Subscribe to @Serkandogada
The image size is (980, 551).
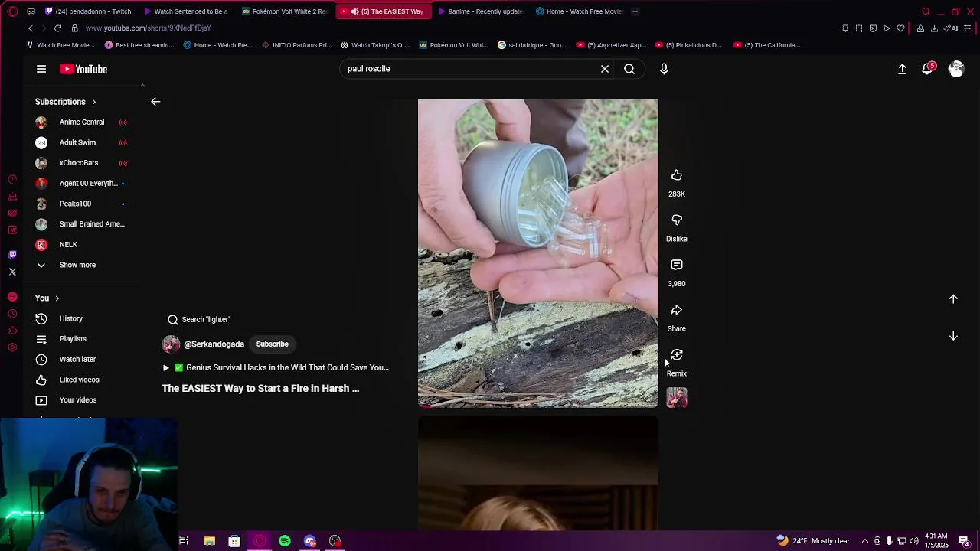point(273,344)
